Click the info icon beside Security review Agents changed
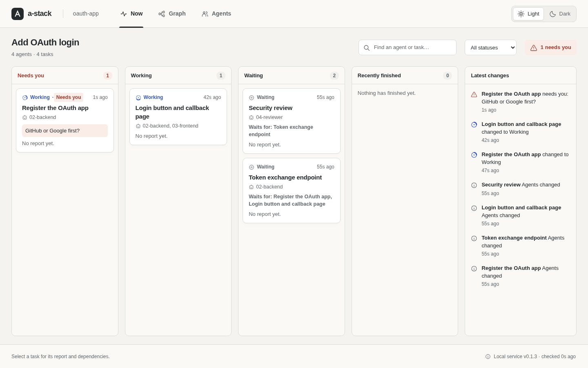The width and height of the screenshot is (588, 368). [474, 185]
